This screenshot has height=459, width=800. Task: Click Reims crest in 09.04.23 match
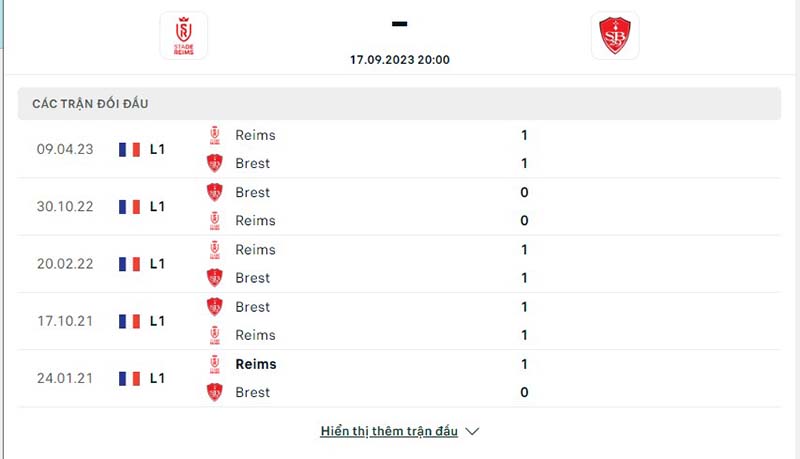pyautogui.click(x=214, y=135)
